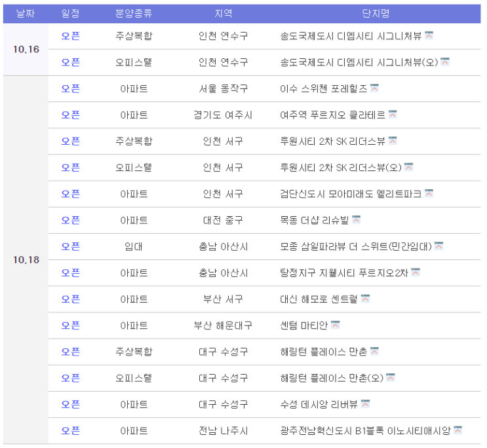Open 오픈 link in 검단신도시 모아미래도 row
This screenshot has width=487, height=448.
pos(71,194)
